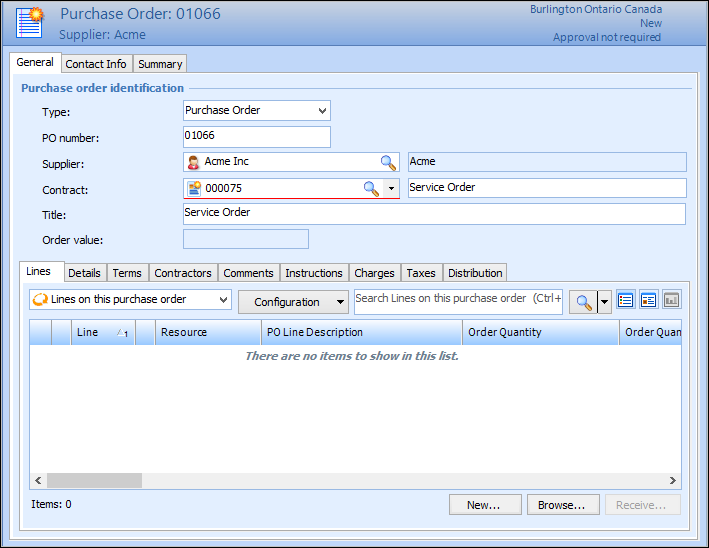Open the Instructions sub-tab
Image resolution: width=709 pixels, height=548 pixels.
pos(314,273)
